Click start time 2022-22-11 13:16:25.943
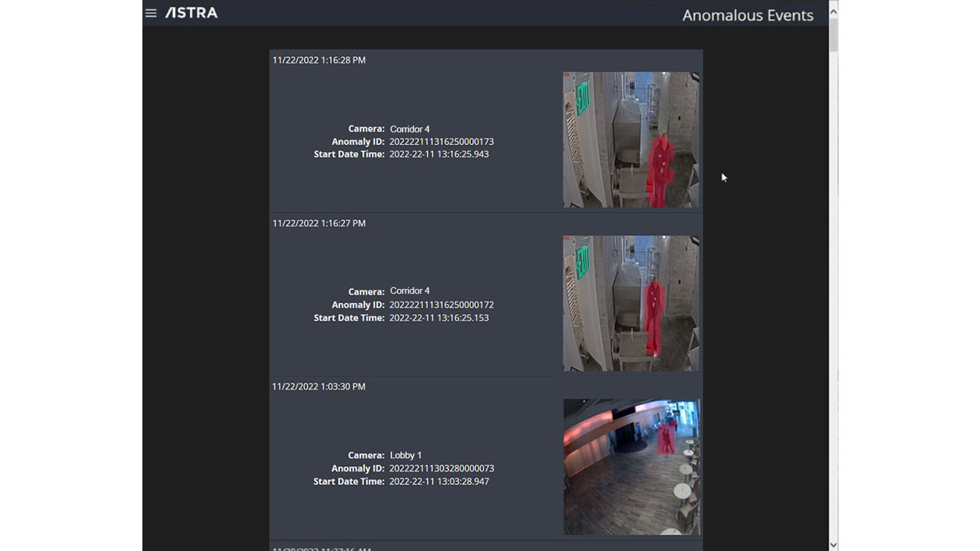Viewport: 980px width, 551px height. tap(439, 154)
